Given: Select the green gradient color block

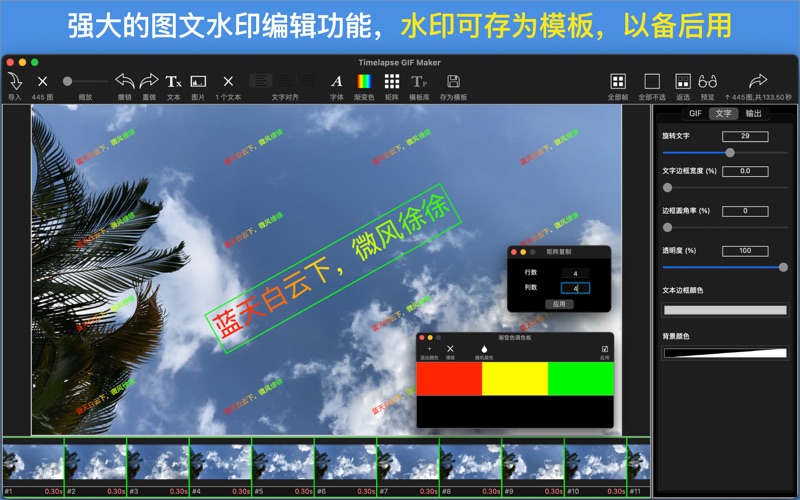Looking at the screenshot, I should [x=581, y=379].
